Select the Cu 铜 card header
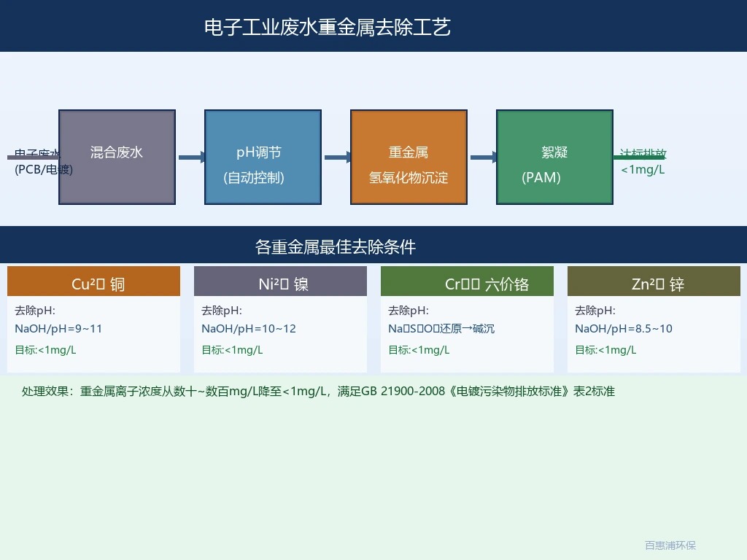Viewport: 747px width, 560px height. click(x=94, y=281)
